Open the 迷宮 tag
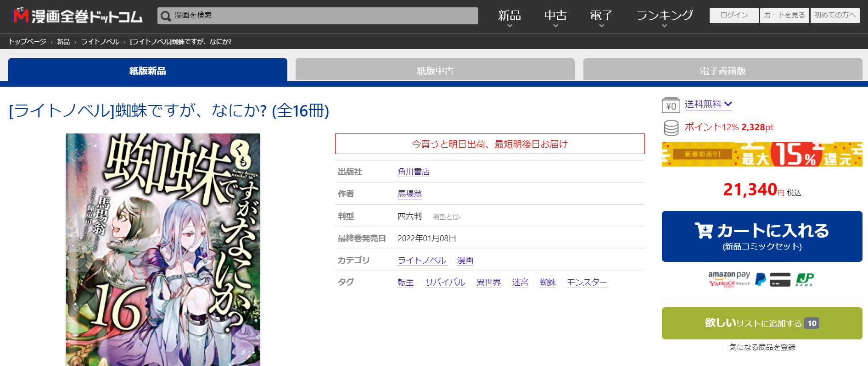Screen dimensions: 868x366 (x=520, y=282)
